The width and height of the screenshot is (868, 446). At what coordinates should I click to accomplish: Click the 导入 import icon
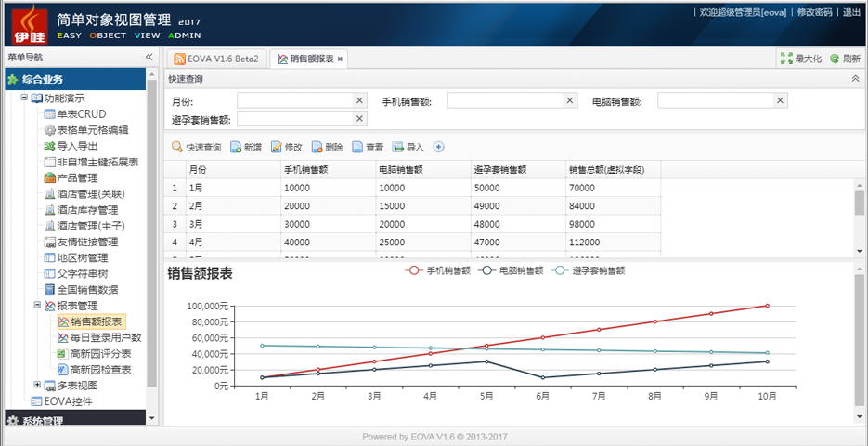click(x=398, y=147)
